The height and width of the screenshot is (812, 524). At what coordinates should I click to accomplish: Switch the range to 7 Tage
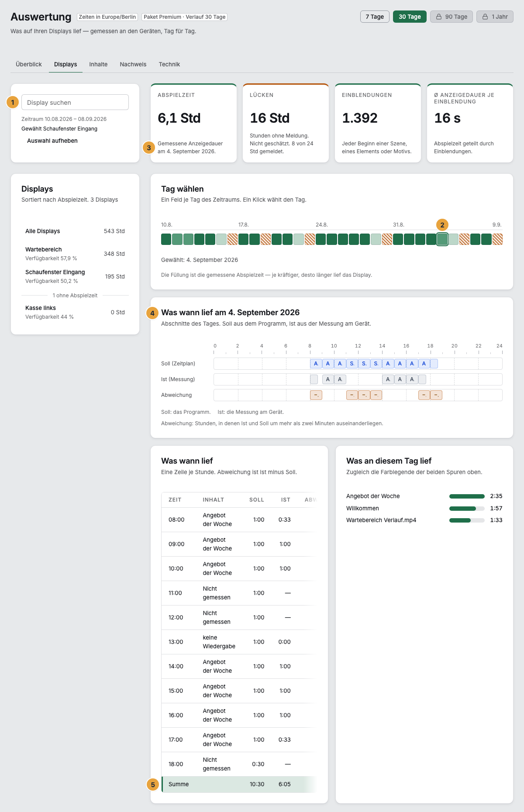coord(375,17)
